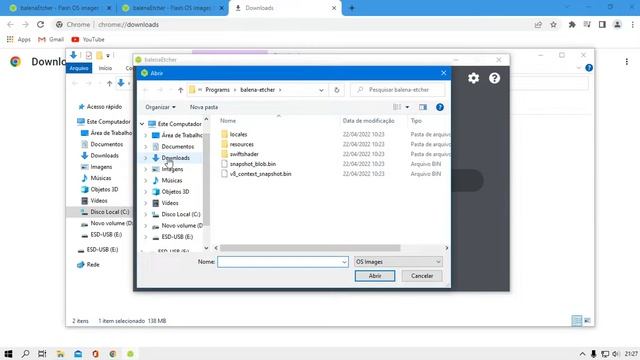Open a new Chrome tab
The image size is (640, 360).
351,8
